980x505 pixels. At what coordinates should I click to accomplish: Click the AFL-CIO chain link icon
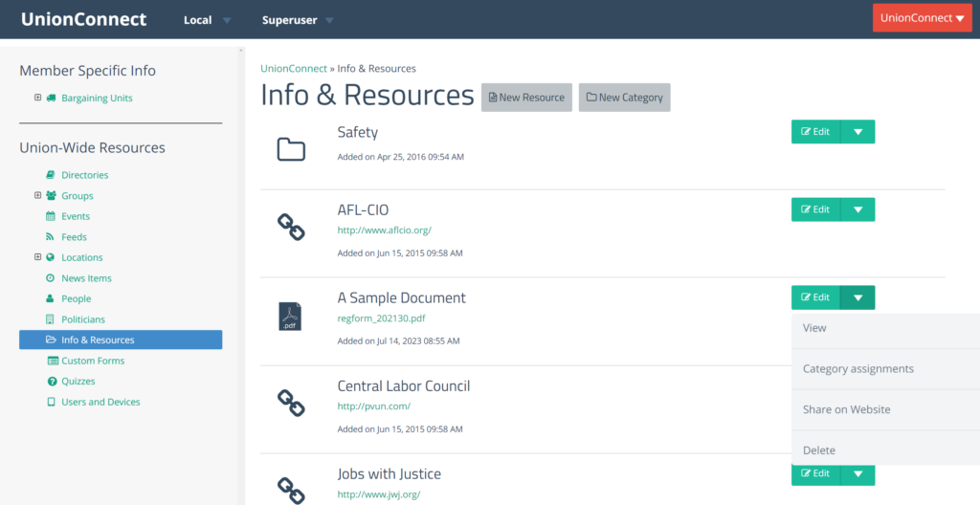click(x=291, y=228)
